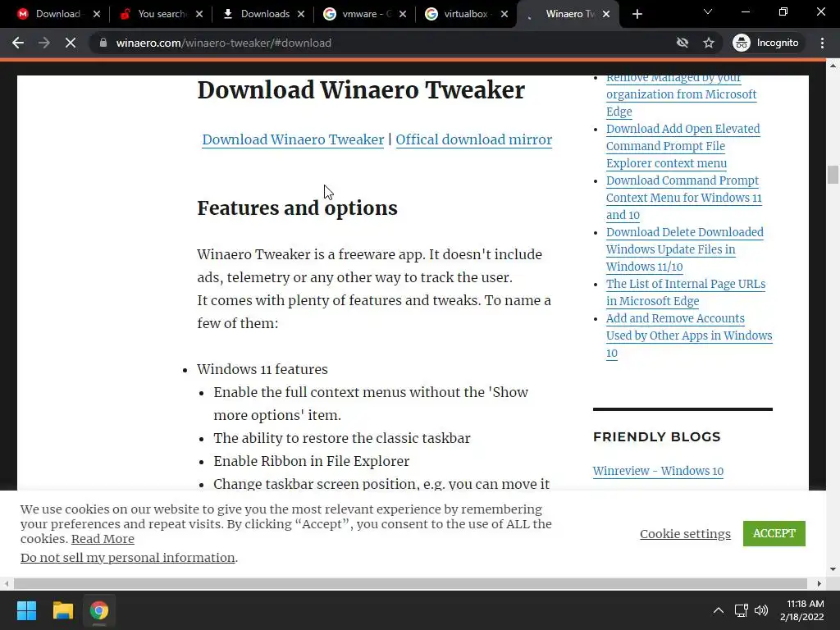This screenshot has width=840, height=630.
Task: Open File Explorer from the taskbar
Action: (62, 610)
